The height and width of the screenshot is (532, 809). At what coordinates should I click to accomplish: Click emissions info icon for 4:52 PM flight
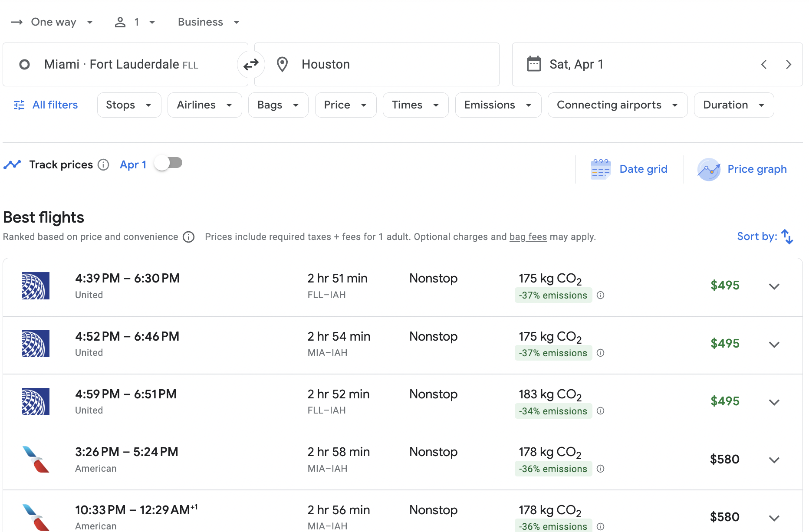click(601, 353)
